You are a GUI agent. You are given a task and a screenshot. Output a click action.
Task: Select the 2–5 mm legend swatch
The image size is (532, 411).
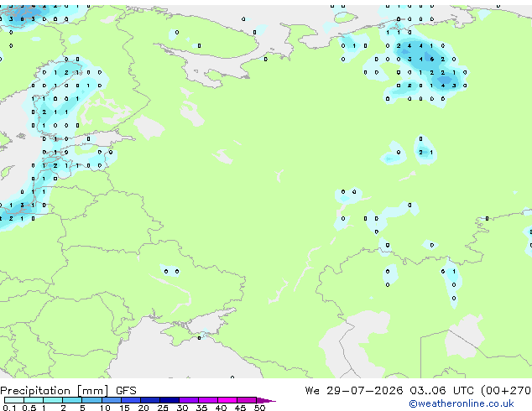pyautogui.click(x=72, y=400)
